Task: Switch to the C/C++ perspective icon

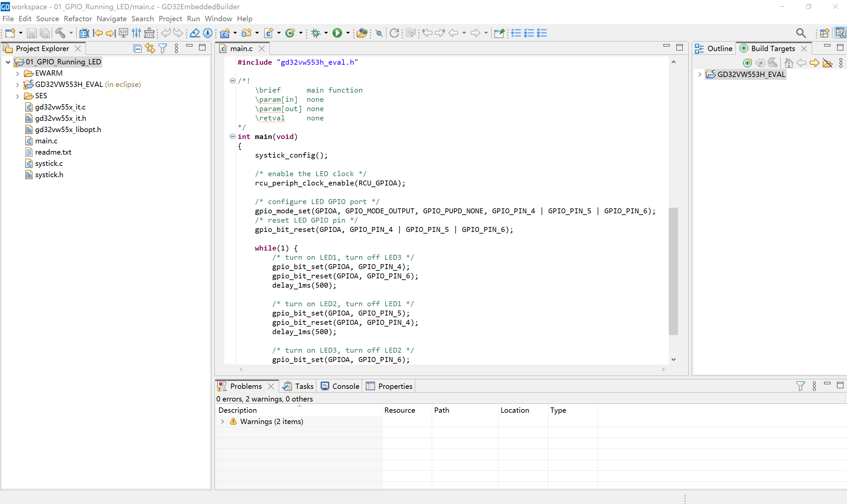Action: [841, 33]
